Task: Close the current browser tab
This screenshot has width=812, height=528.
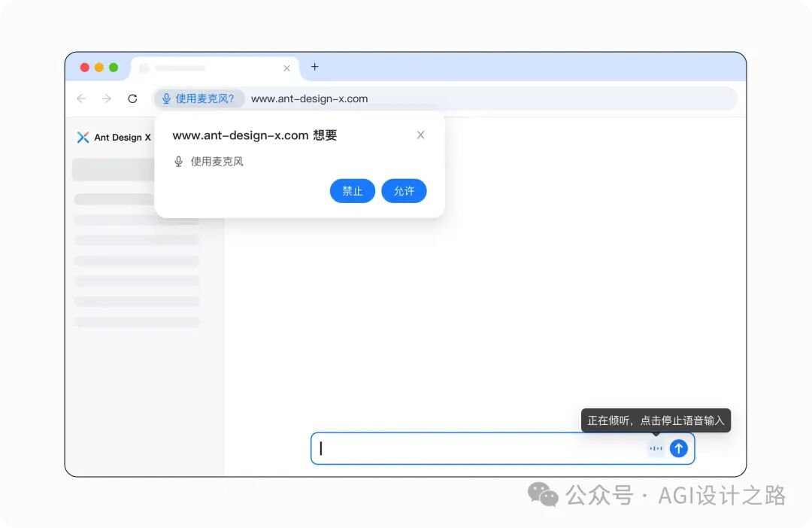Action: click(287, 68)
